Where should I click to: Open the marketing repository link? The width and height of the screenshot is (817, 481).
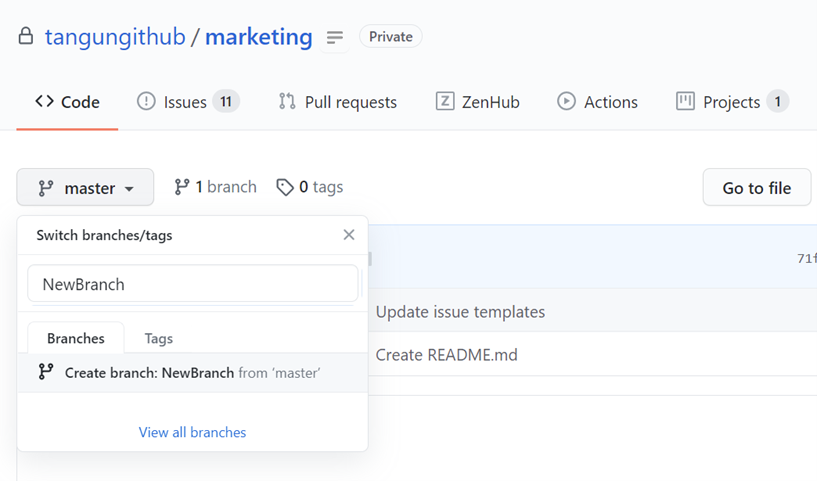[x=258, y=37]
